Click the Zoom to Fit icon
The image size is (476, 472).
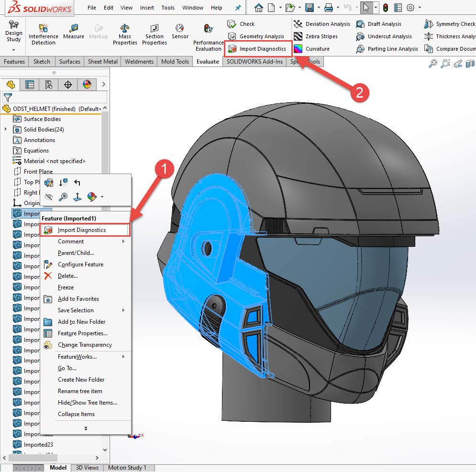click(x=432, y=64)
